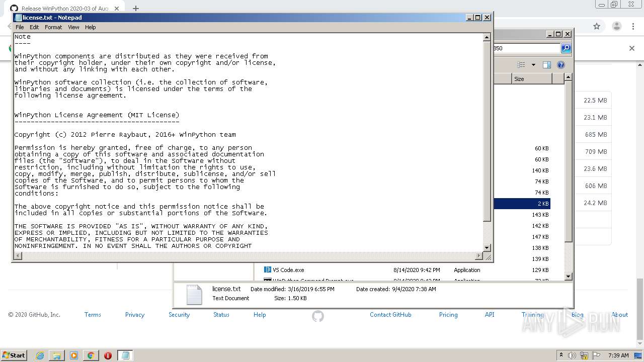The width and height of the screenshot is (644, 362).
Task: Click the red Opera icon in taskbar
Action: click(108, 355)
